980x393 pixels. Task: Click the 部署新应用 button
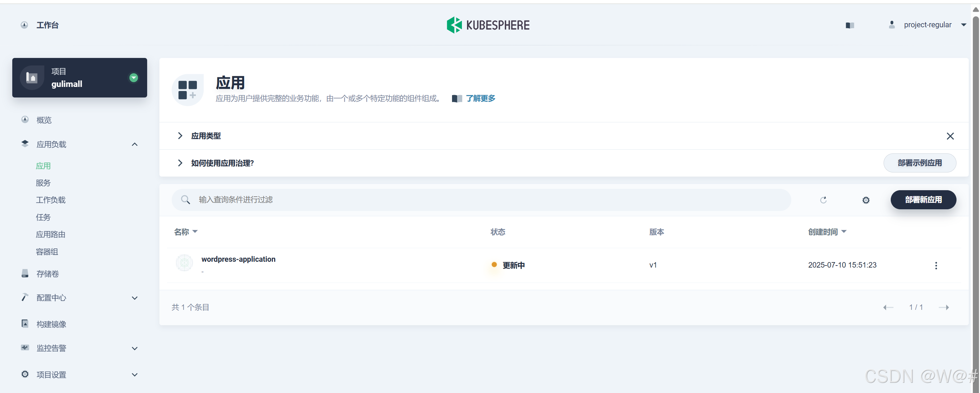point(923,199)
